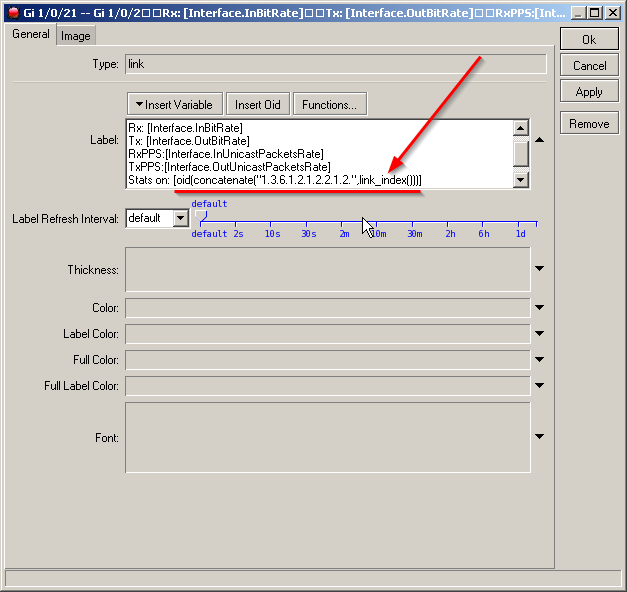Expand the Label Color field arrow
The image size is (627, 592).
pyautogui.click(x=539, y=333)
